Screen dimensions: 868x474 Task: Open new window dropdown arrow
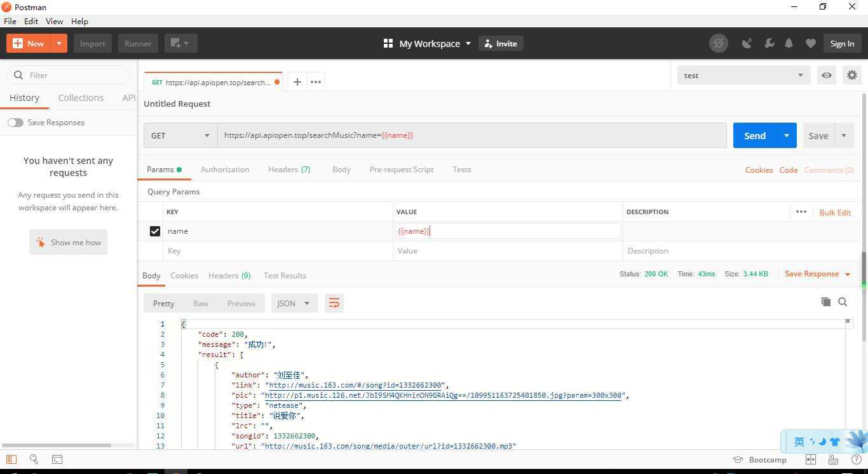click(x=186, y=43)
